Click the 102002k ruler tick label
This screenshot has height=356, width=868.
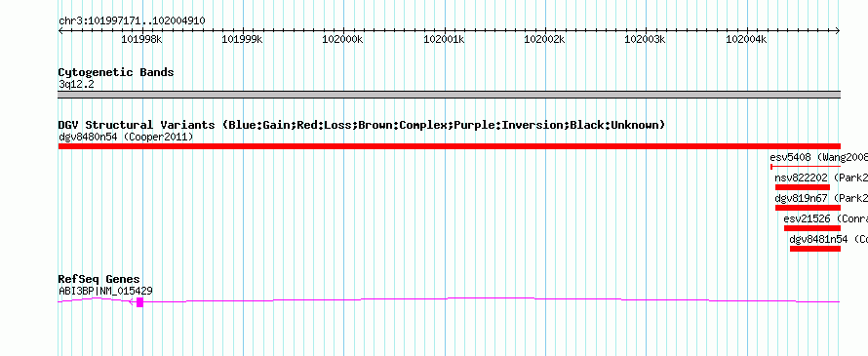pyautogui.click(x=545, y=39)
